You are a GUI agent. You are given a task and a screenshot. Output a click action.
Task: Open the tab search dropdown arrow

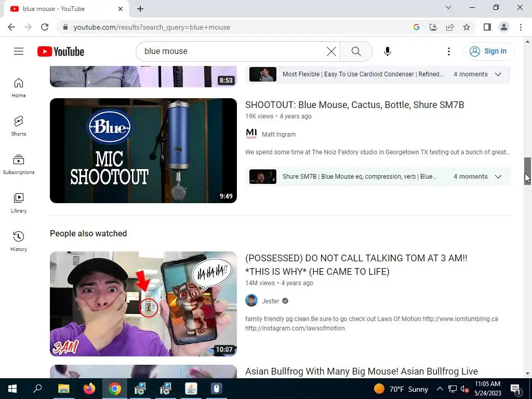click(448, 7)
